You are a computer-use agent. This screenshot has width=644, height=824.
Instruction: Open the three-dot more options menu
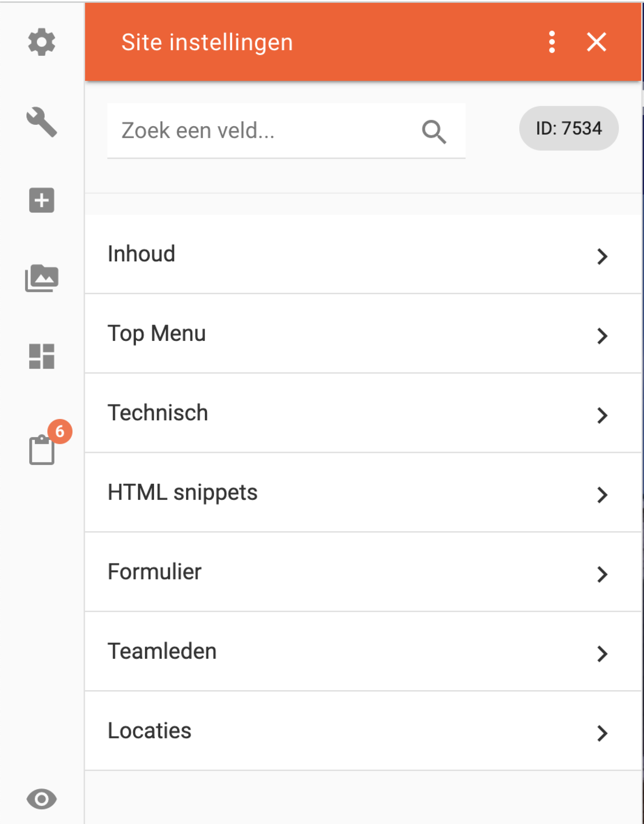pyautogui.click(x=552, y=42)
